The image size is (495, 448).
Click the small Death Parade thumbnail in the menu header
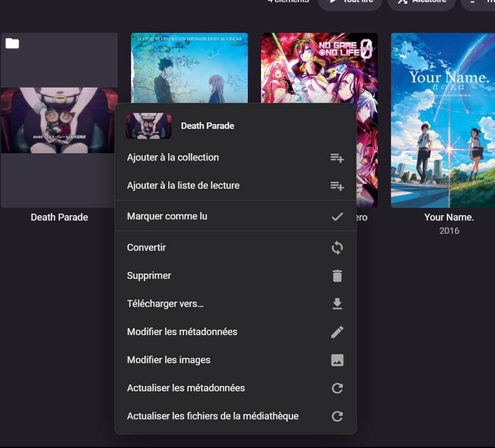pyautogui.click(x=149, y=126)
